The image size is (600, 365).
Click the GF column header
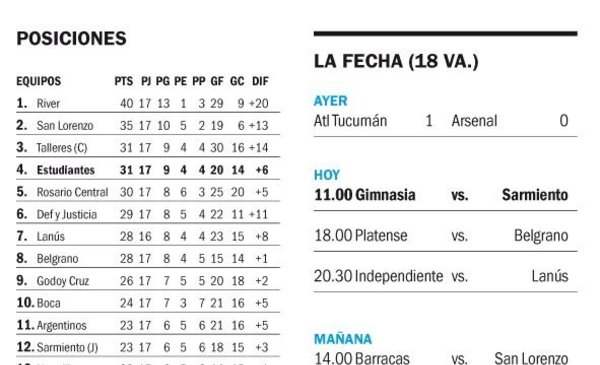(217, 81)
